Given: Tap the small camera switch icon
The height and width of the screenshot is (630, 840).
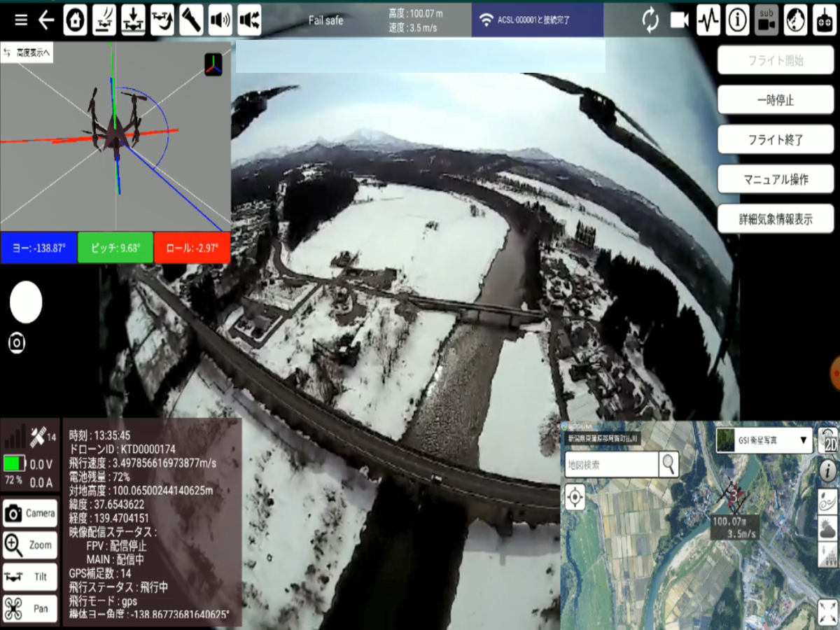Looking at the screenshot, I should point(17,343).
